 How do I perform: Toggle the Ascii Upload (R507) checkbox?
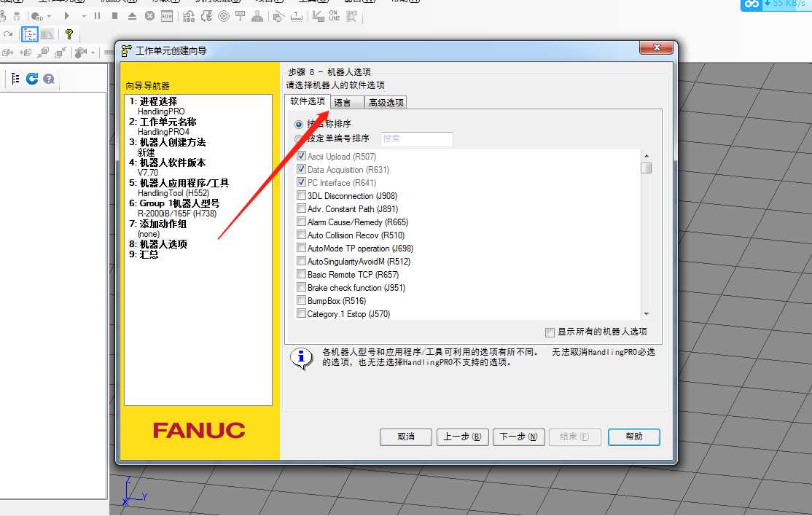point(301,156)
